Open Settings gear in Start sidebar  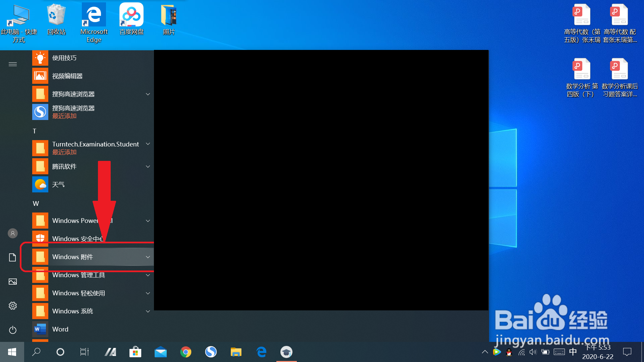13,306
